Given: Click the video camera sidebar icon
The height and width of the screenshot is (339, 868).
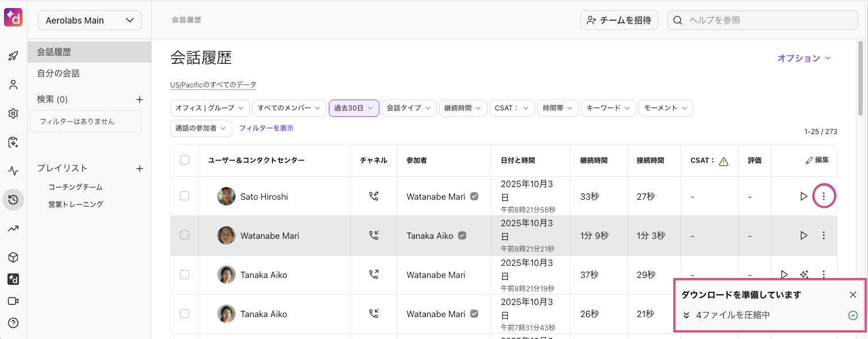Looking at the screenshot, I should 13,301.
